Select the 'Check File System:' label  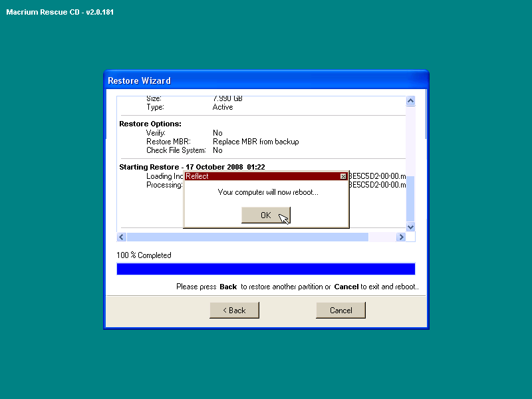[176, 150]
